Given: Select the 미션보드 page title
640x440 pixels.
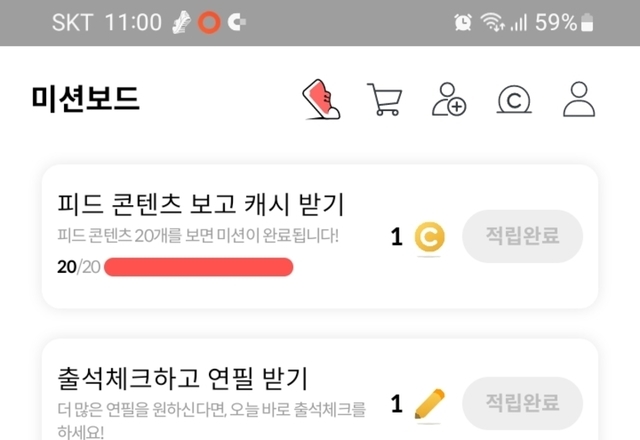Looking at the screenshot, I should (x=85, y=99).
